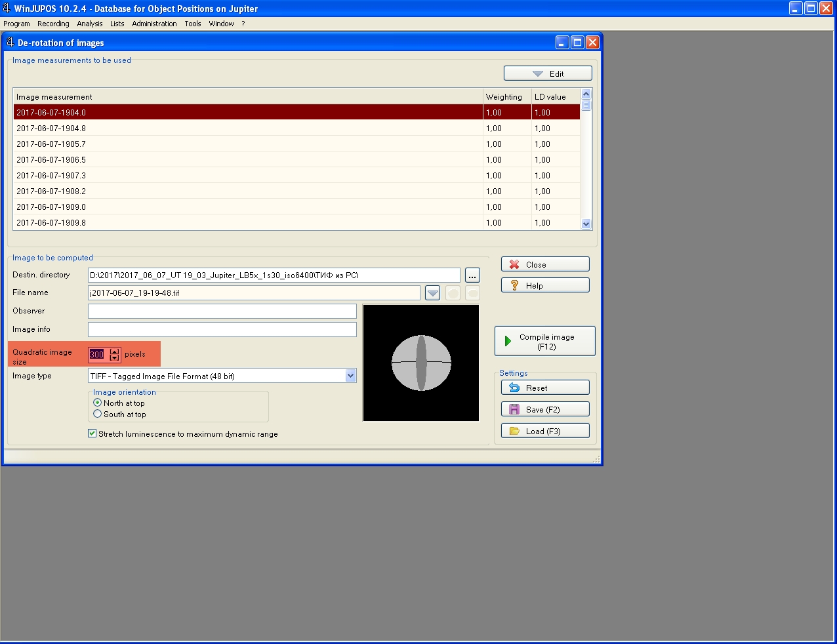Open the Image type dropdown

(350, 376)
